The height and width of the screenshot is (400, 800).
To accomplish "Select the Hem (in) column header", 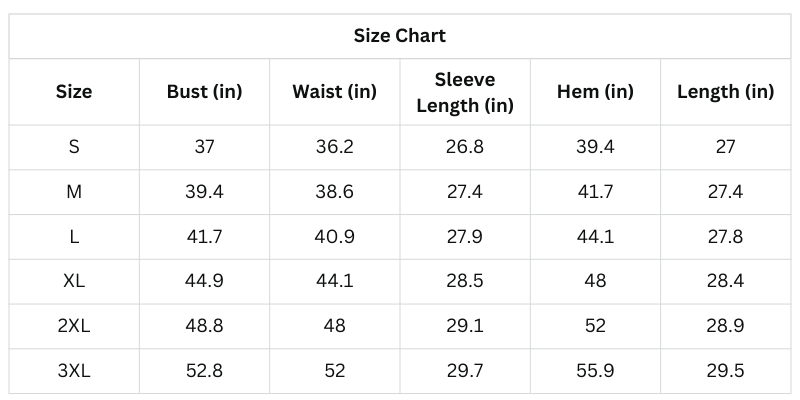I will click(595, 92).
